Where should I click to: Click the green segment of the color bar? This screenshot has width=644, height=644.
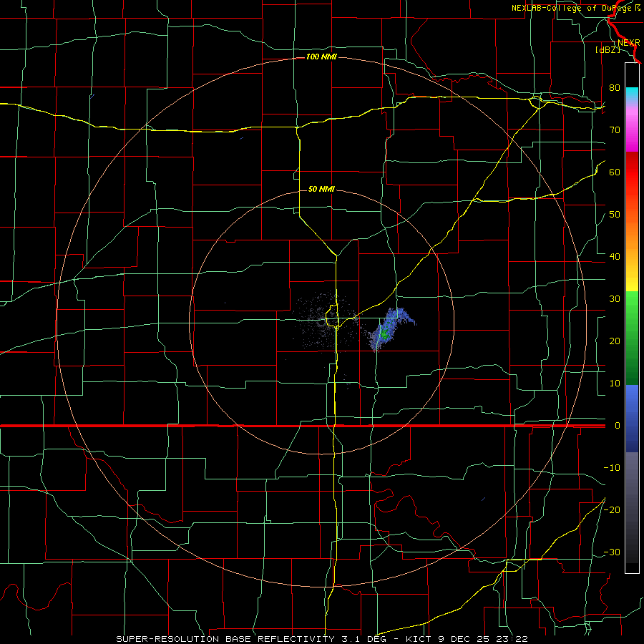632,338
